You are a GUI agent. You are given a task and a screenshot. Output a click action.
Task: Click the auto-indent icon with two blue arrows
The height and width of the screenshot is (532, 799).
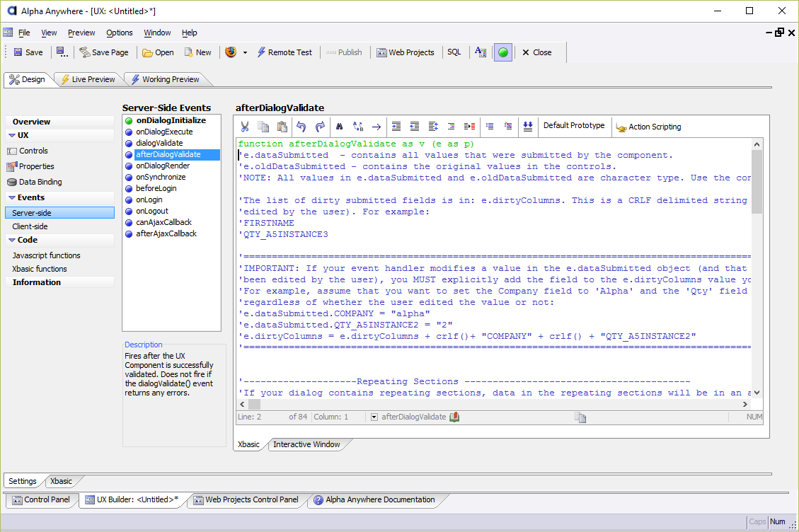(433, 127)
